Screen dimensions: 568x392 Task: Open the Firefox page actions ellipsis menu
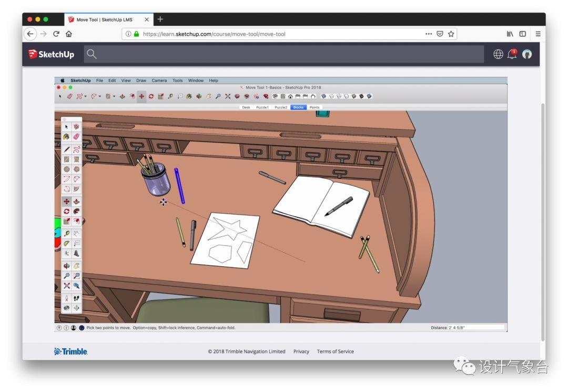point(429,34)
